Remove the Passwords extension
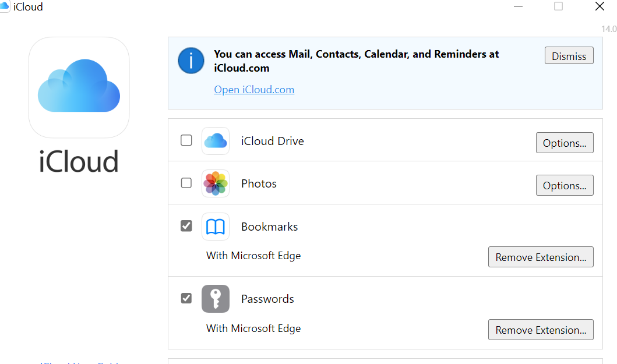Viewport: 617px width, 364px height. click(x=541, y=330)
